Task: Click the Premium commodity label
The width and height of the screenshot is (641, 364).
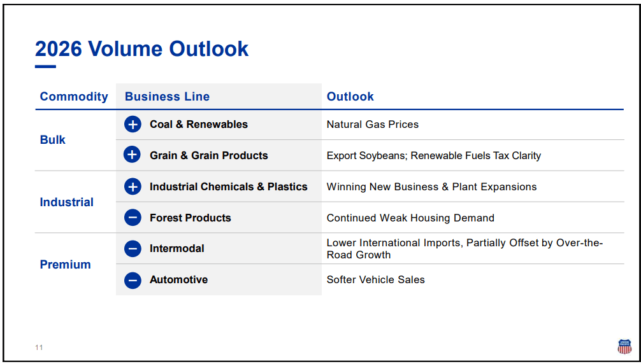Action: (x=66, y=265)
